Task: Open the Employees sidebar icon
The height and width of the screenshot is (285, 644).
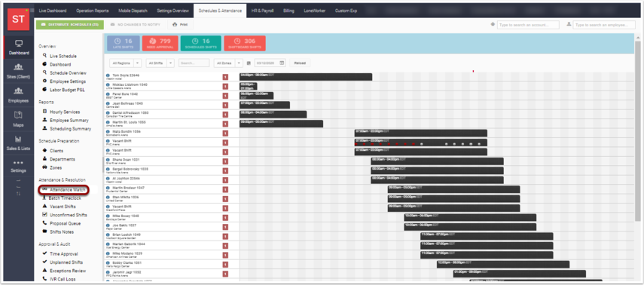Action: [19, 91]
